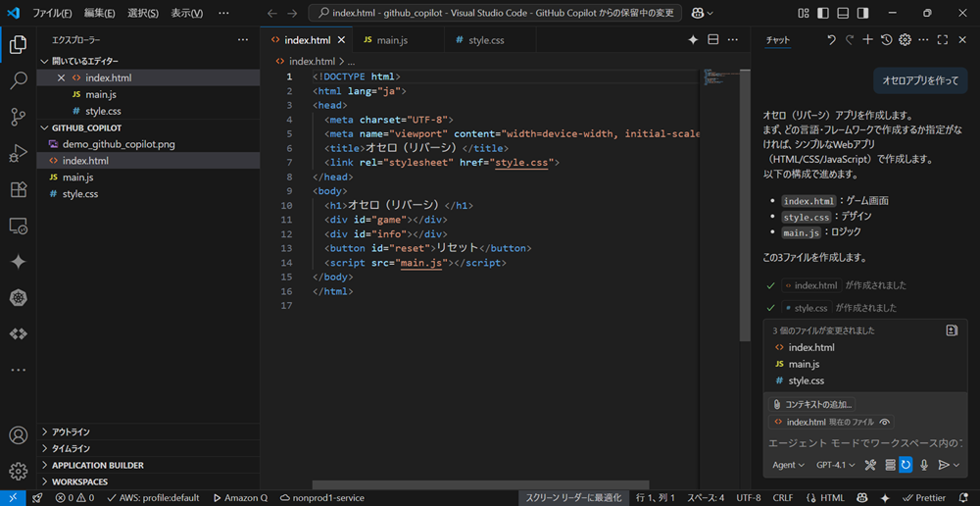Screen dimensions: 980x506
Task: Expand the WORKSPACES section
Action: (148, 481)
